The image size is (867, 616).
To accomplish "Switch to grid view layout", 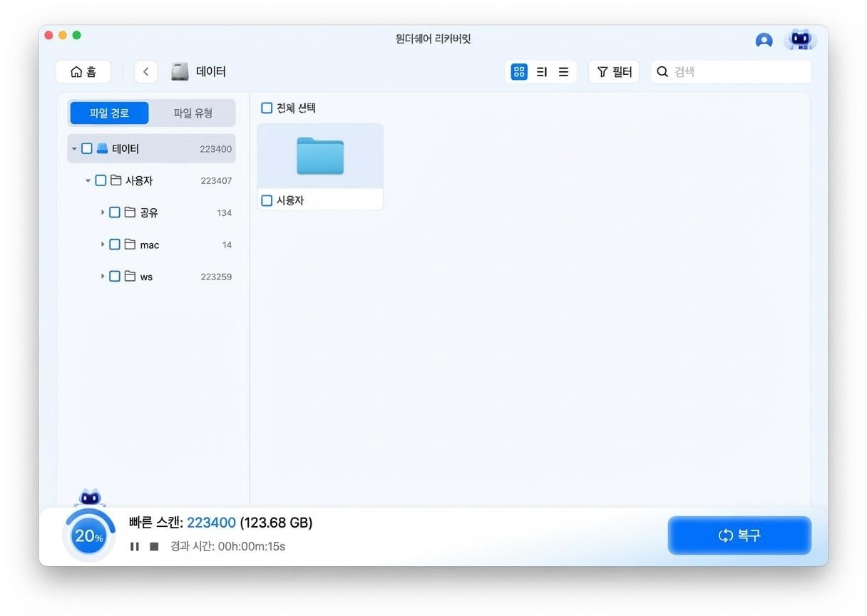I will pos(518,71).
